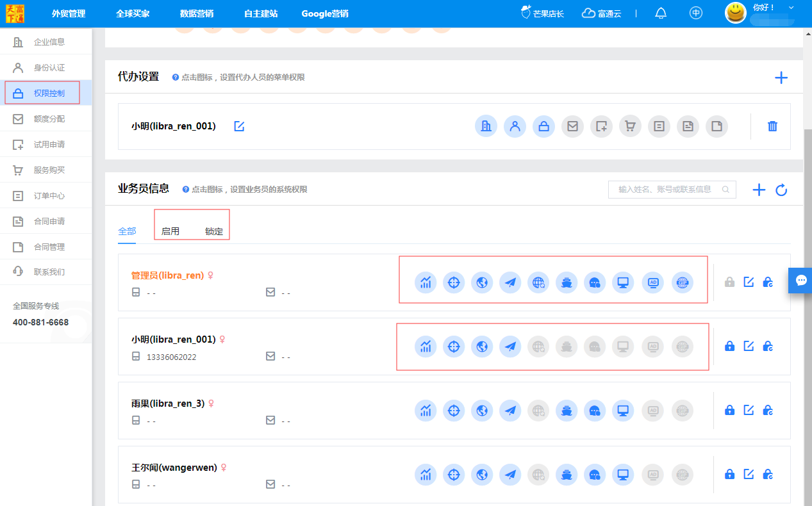Click the paper plane icon for 管理员
This screenshot has width=812, height=506.
point(510,282)
